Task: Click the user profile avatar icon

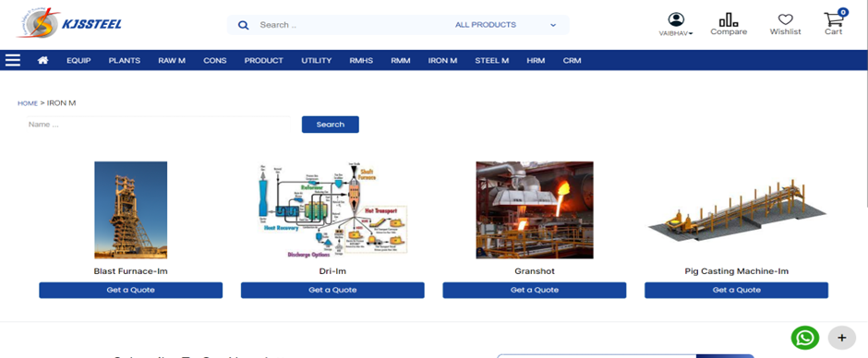Action: [x=676, y=19]
